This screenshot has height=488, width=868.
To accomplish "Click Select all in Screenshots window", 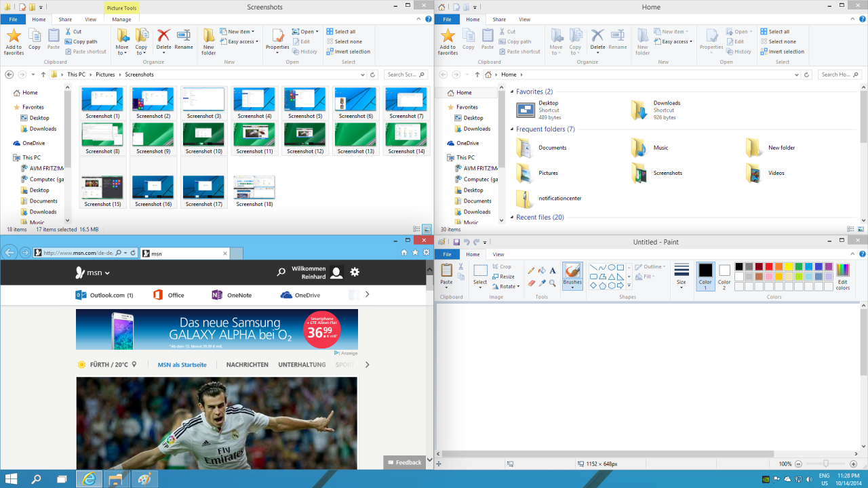I will pyautogui.click(x=340, y=32).
